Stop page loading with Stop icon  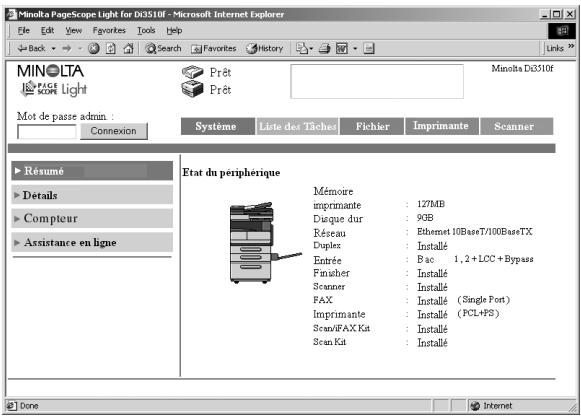pos(93,48)
